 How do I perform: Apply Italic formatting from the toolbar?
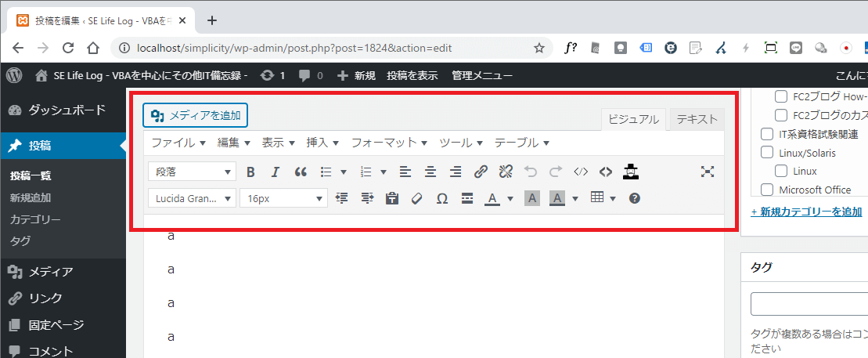[275, 172]
